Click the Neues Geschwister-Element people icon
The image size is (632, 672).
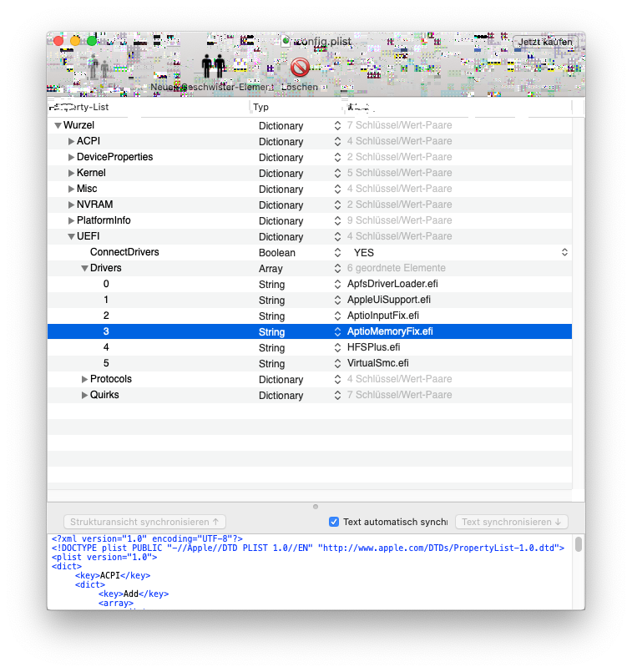point(214,66)
